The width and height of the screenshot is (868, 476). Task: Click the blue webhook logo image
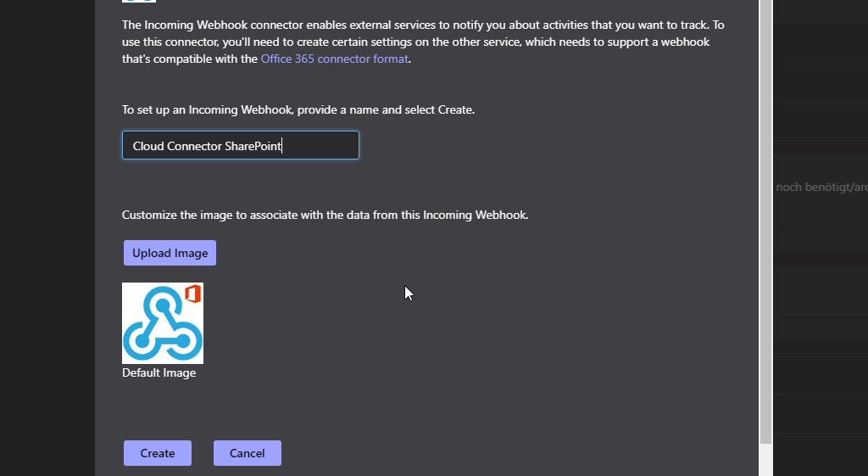click(161, 324)
